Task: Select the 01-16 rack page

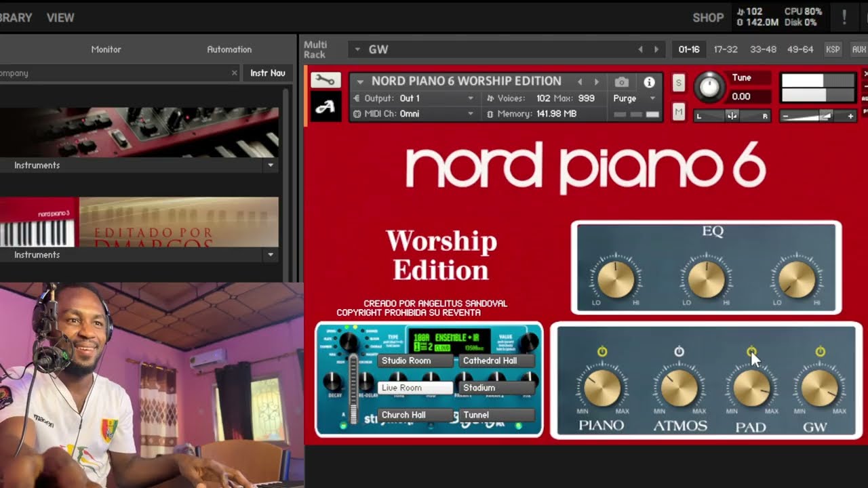Action: [x=689, y=49]
